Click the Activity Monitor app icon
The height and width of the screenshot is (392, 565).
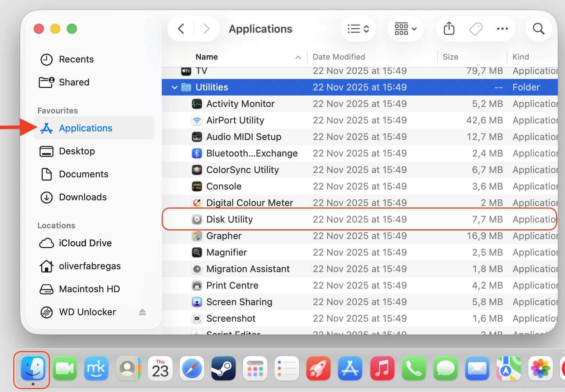(197, 104)
